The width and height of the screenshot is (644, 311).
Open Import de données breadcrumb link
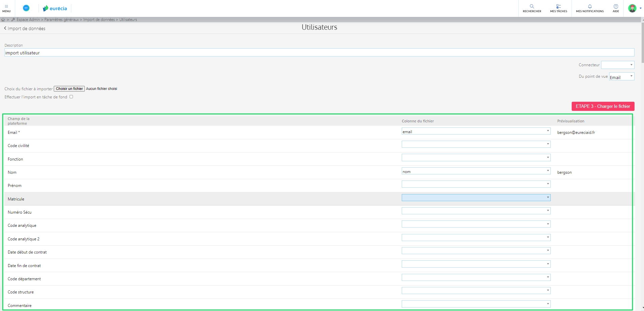99,20
